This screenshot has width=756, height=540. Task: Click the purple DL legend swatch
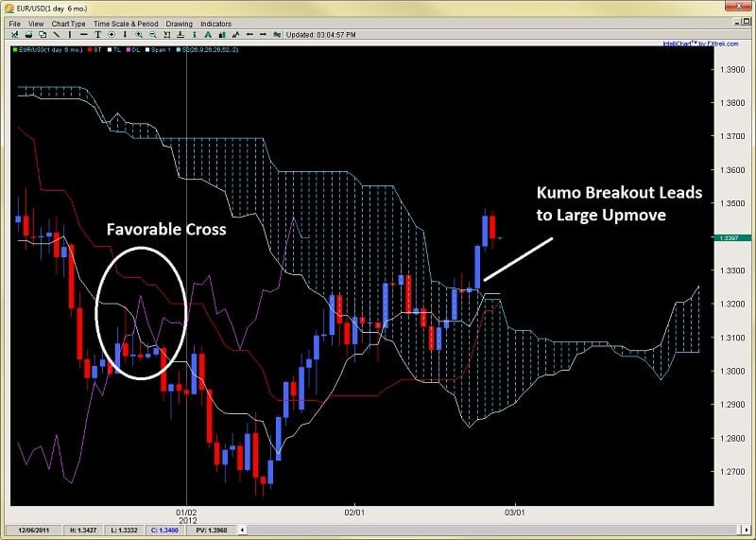click(x=129, y=50)
